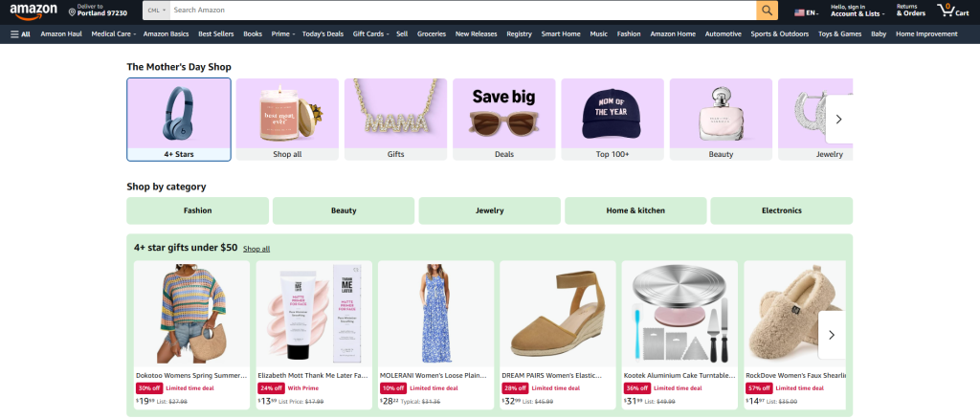Follow the Shop all link
Screen dimensions: 980x419
(256, 249)
